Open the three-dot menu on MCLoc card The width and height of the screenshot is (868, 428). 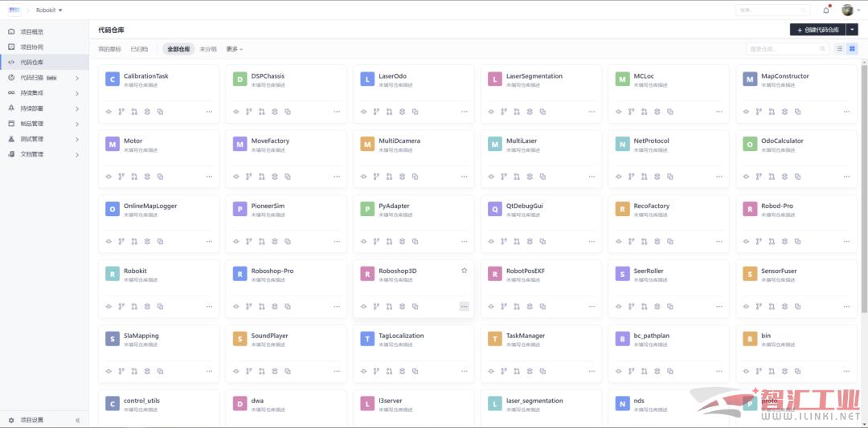(719, 112)
